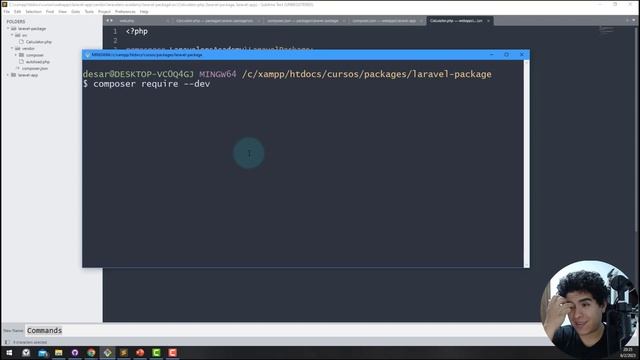Open File Explorer from the taskbar
The height and width of the screenshot is (360, 640).
tap(59, 352)
